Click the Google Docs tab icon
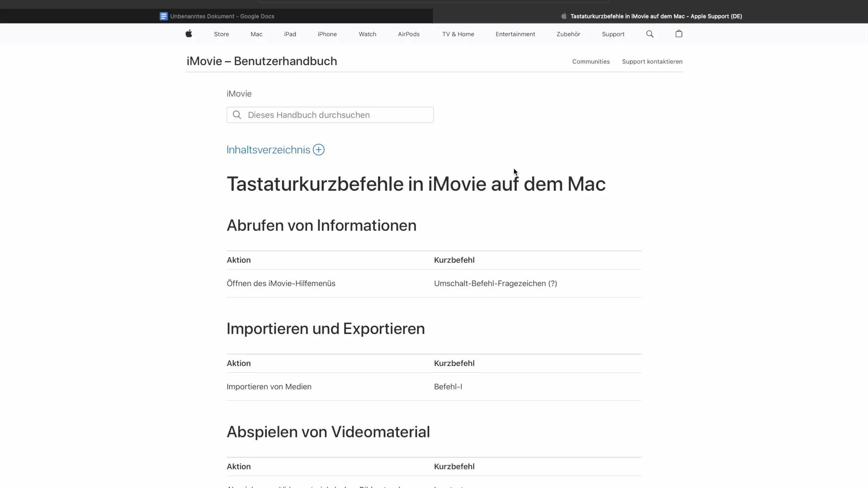This screenshot has width=868, height=488. coord(164,16)
